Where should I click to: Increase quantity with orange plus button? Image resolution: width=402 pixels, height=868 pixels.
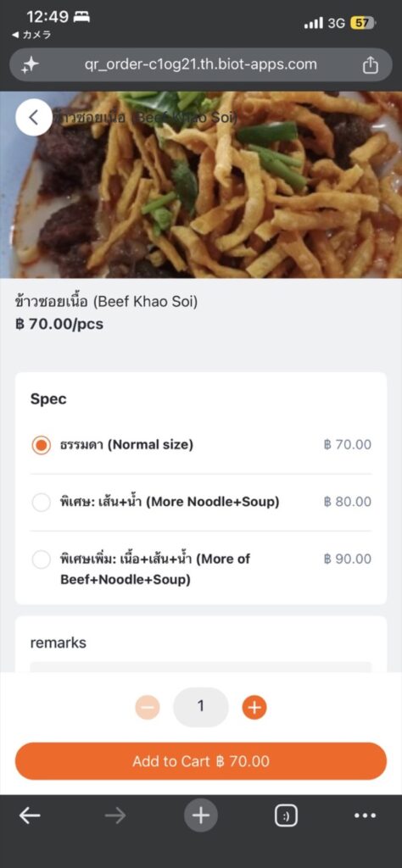pos(254,707)
